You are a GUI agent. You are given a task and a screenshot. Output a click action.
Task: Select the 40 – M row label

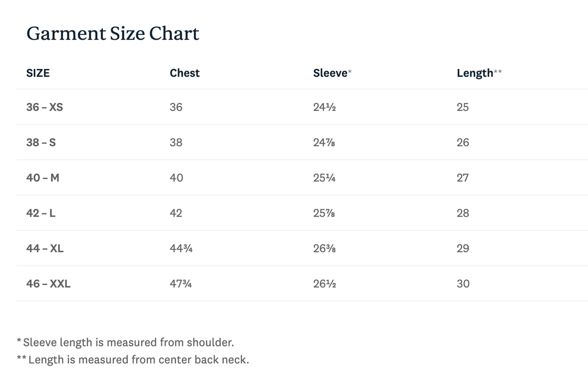(42, 178)
